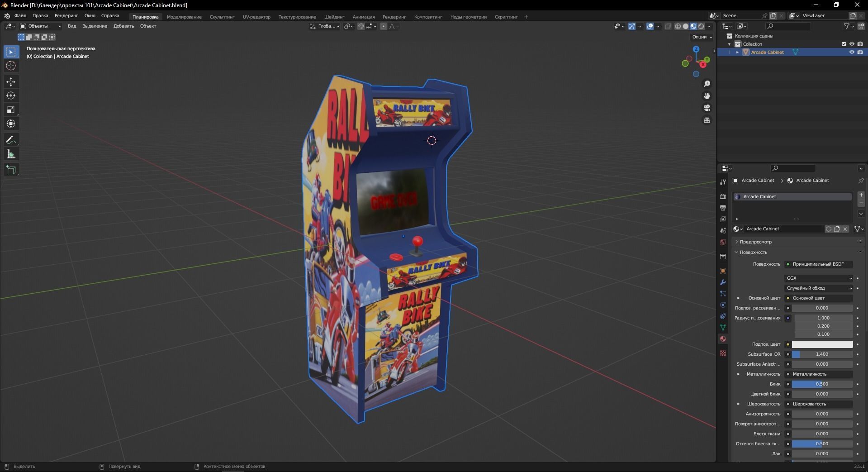Open the Опции options dropdown
The height and width of the screenshot is (472, 868).
(x=702, y=37)
